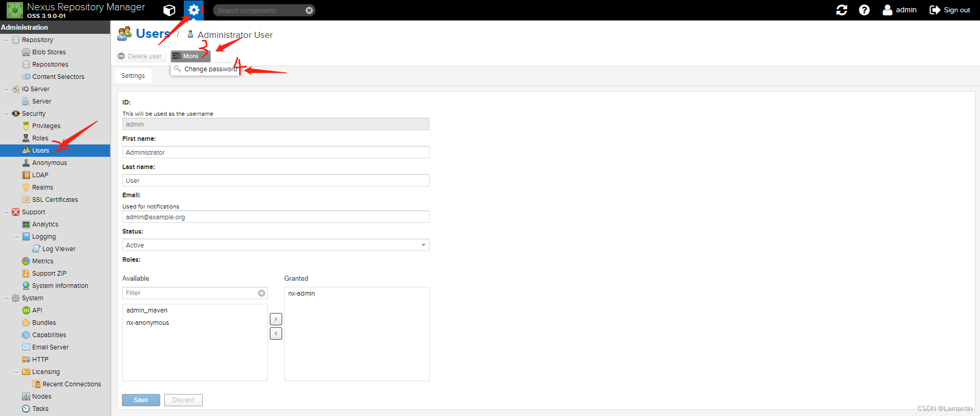This screenshot has height=416, width=980.
Task: Open Nodes in sidebar
Action: (x=41, y=397)
